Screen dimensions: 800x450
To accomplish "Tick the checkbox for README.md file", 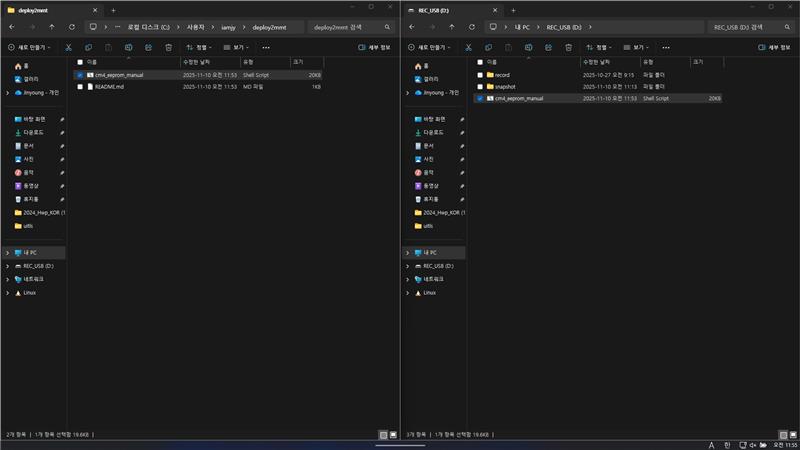I will tap(80, 87).
